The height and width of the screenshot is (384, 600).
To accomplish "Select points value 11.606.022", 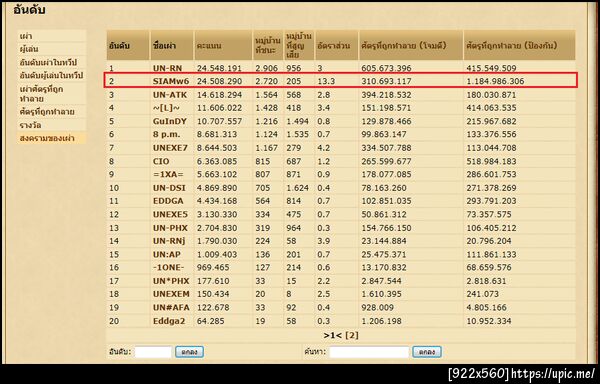I will [219, 108].
